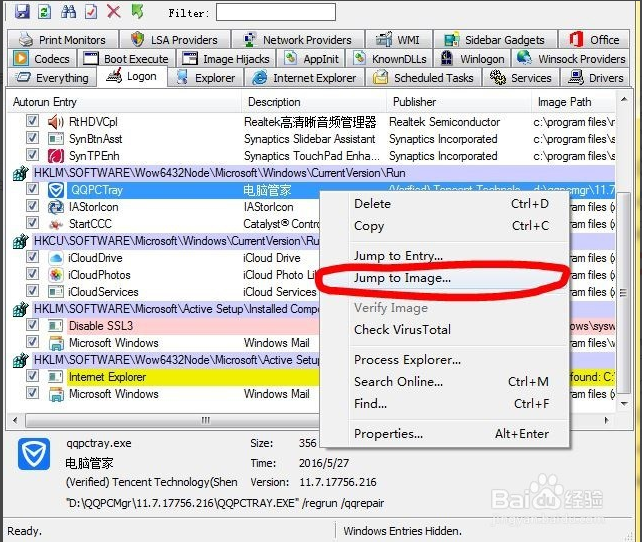Open the LSA Providers tab
This screenshot has height=542, width=642.
(x=175, y=39)
